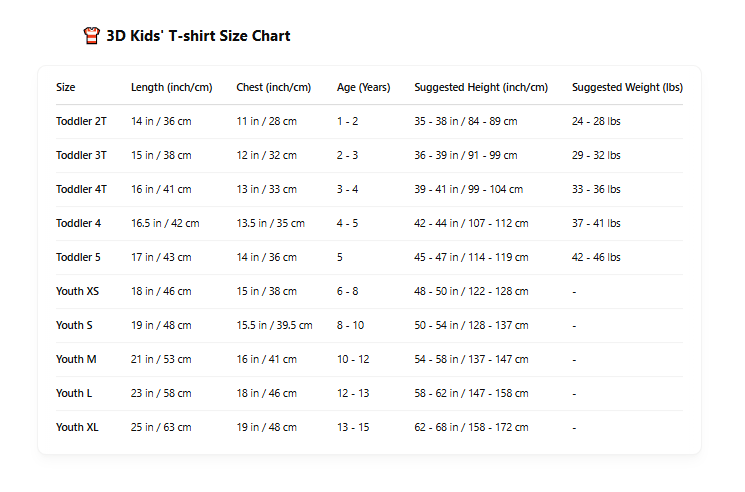745x492 pixels.
Task: Select the Toddler 5 row label
Action: [78, 257]
